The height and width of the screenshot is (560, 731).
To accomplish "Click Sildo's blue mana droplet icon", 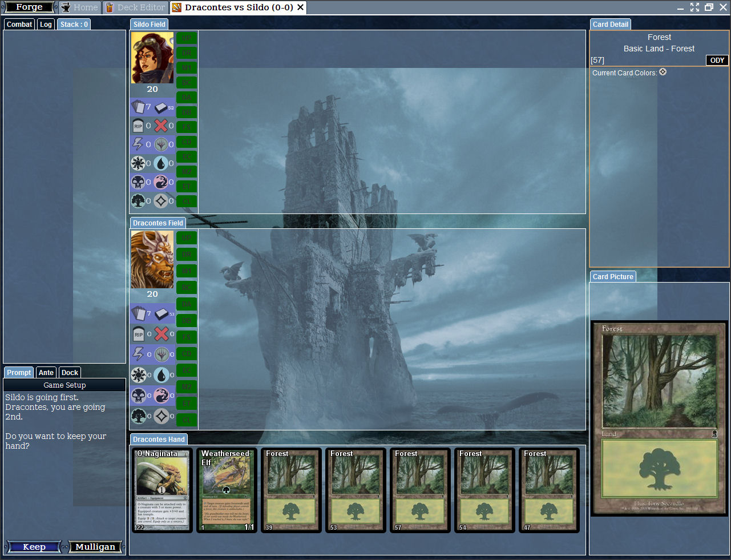I will pos(161,163).
